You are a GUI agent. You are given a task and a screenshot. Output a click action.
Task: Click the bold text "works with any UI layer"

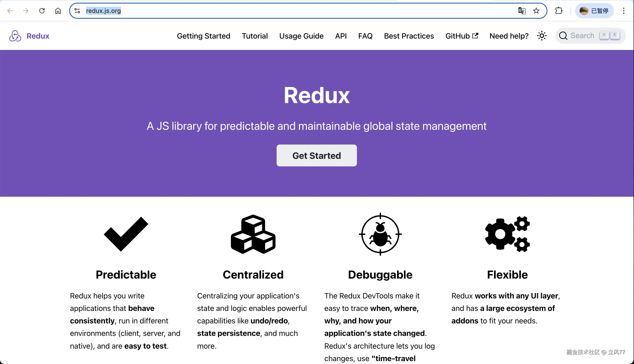516,296
